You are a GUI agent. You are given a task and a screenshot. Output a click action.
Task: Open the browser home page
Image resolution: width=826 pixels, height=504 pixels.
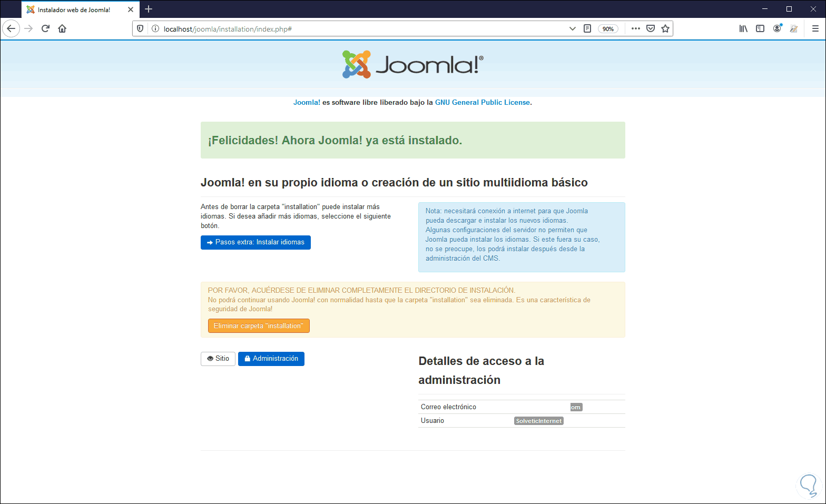62,28
